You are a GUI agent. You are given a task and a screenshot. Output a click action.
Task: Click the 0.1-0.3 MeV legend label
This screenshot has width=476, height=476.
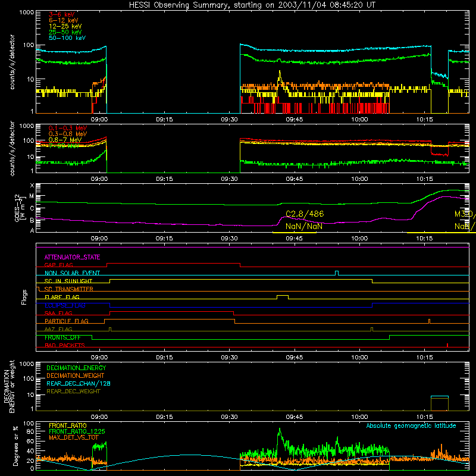(68, 128)
